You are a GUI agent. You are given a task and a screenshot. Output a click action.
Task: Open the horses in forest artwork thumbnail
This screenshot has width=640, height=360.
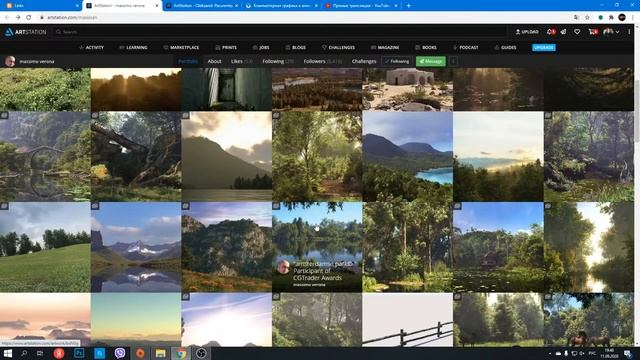[x=589, y=320]
